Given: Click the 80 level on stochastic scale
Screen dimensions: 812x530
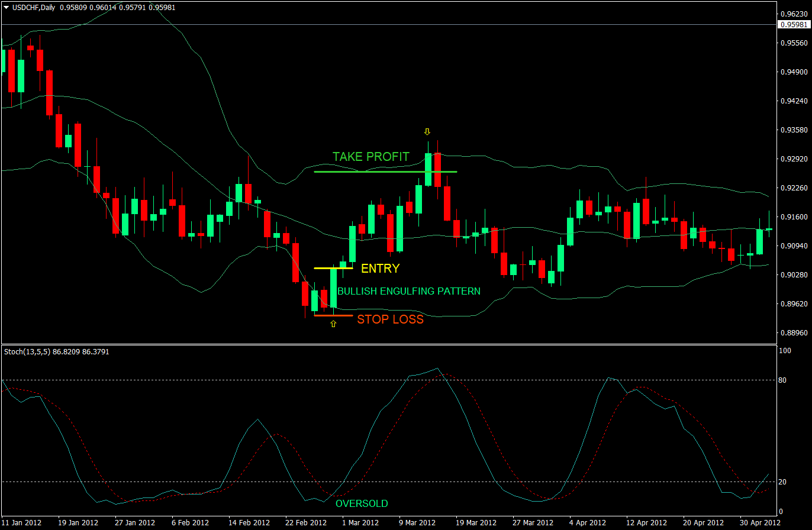Looking at the screenshot, I should point(782,380).
